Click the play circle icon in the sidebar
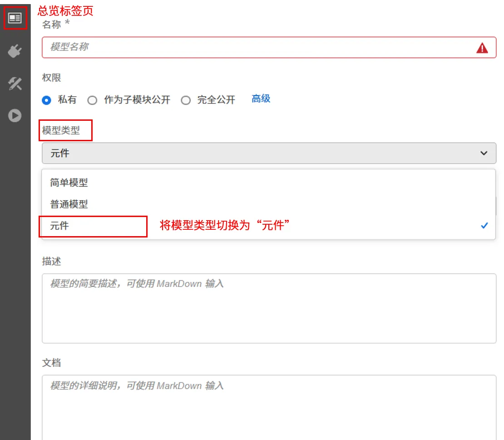This screenshot has height=440, width=504. point(15,116)
